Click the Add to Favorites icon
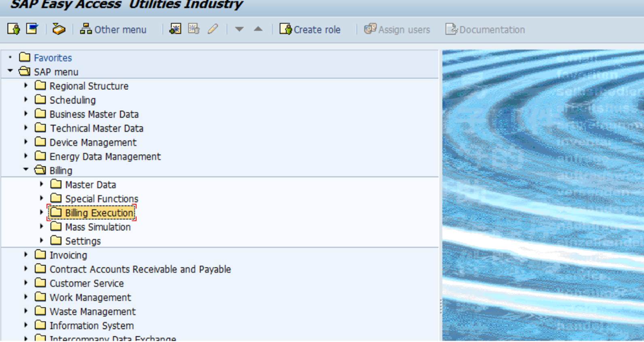This screenshot has width=644, height=342. point(175,29)
